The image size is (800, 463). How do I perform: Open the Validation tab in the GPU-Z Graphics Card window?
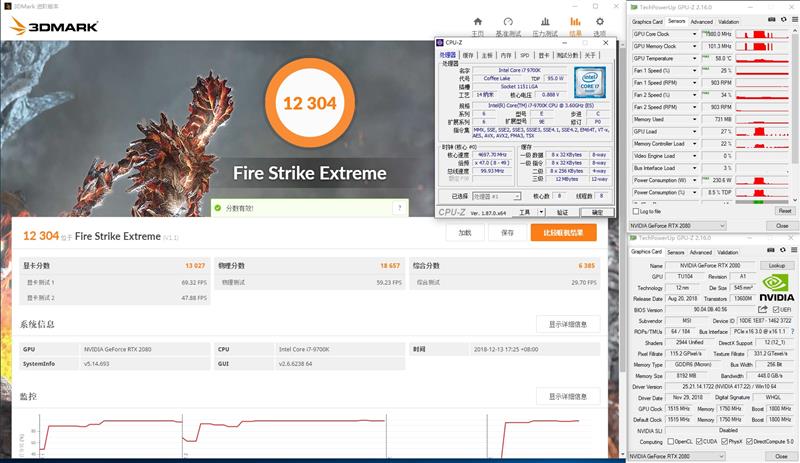728,252
